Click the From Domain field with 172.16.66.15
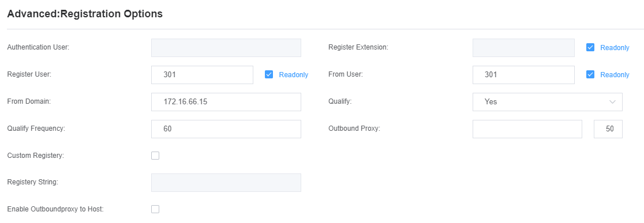 pyautogui.click(x=226, y=101)
